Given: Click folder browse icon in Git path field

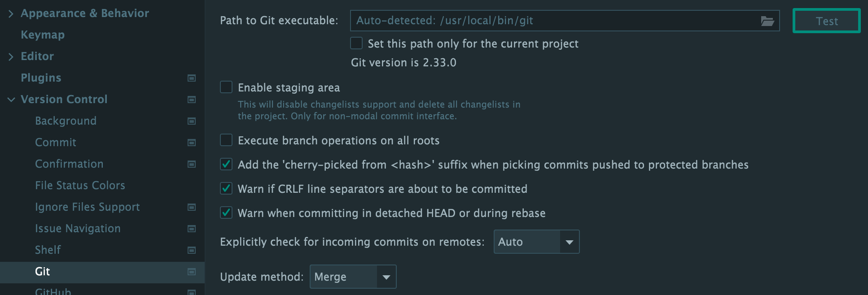Looking at the screenshot, I should pyautogui.click(x=767, y=21).
